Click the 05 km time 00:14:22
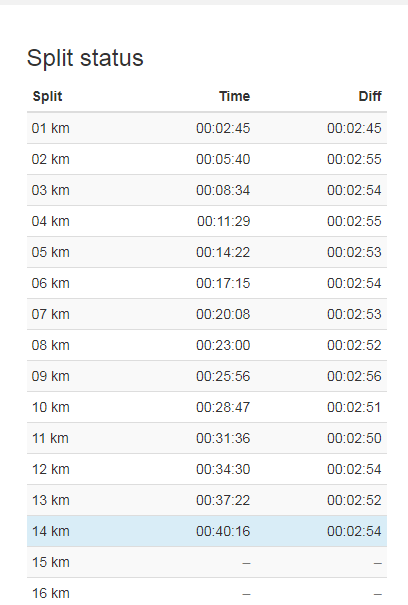 pos(223,252)
